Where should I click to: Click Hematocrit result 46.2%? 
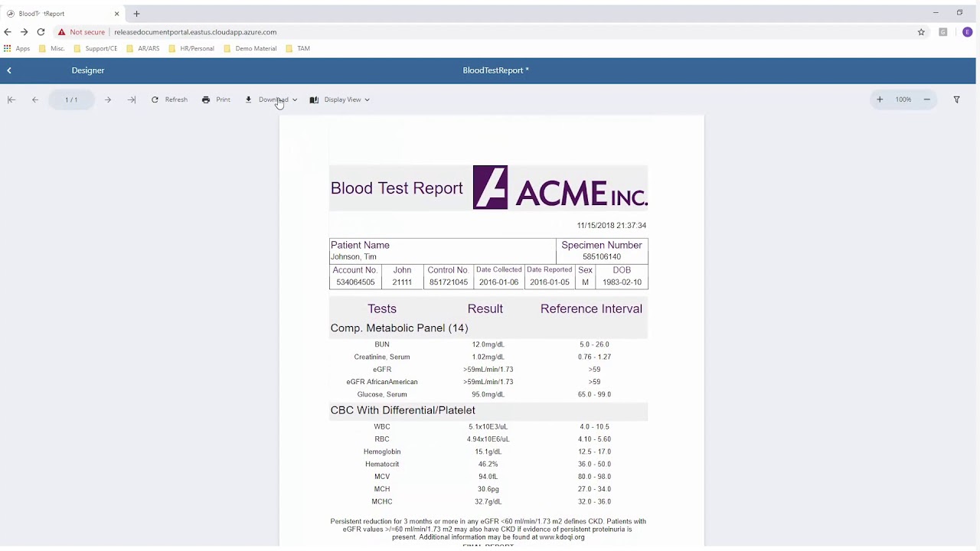pyautogui.click(x=488, y=465)
